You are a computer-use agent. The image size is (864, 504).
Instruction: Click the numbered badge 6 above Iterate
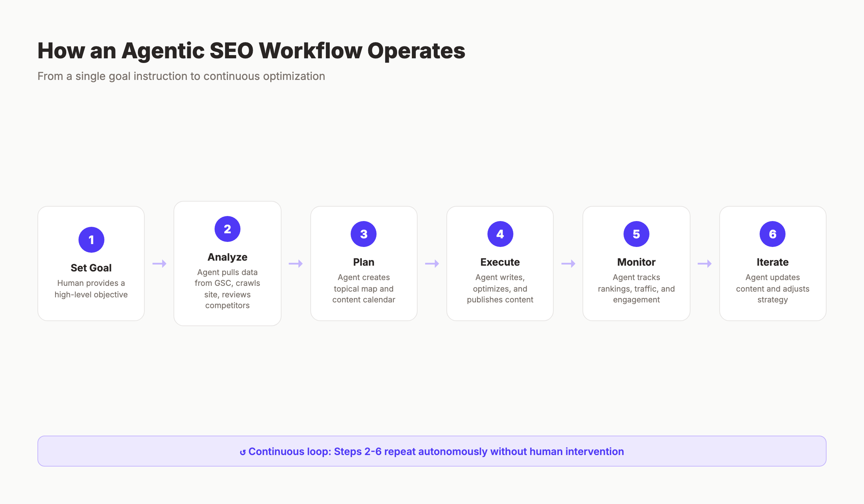point(772,234)
